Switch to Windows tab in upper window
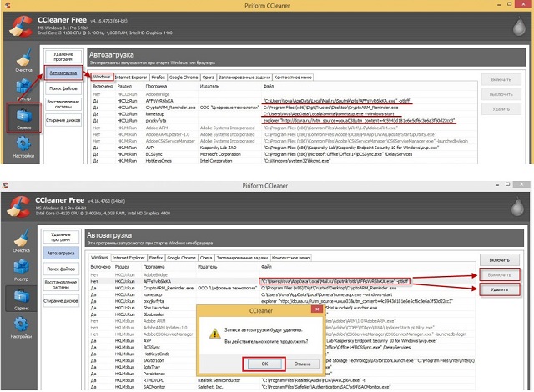Image resolution: width=534 pixels, height=392 pixels. point(102,77)
